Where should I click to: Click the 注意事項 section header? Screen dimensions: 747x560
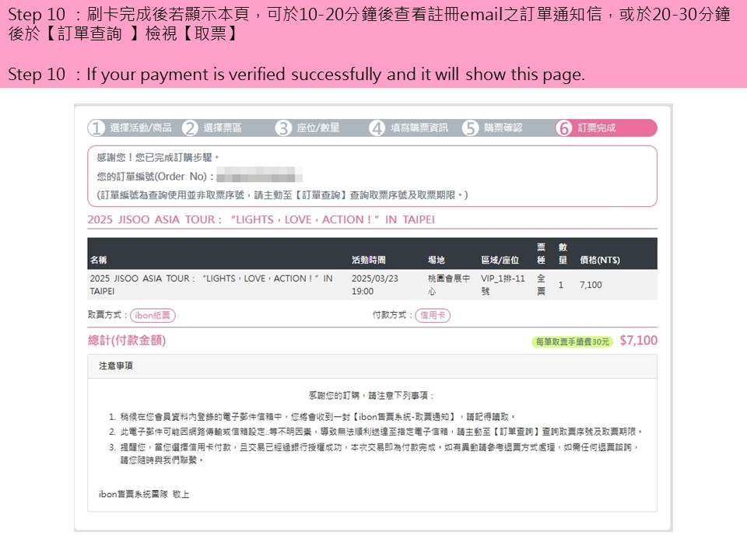[x=116, y=366]
